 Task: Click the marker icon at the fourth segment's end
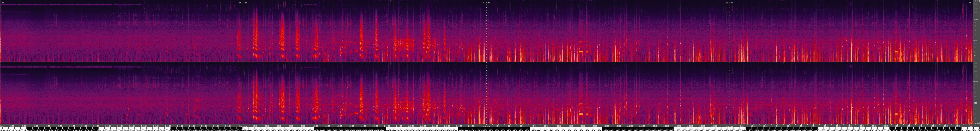[x=970, y=2]
